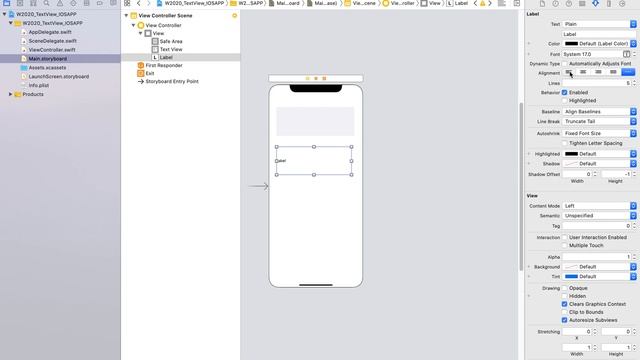The height and width of the screenshot is (360, 640).
Task: Jump to previous issue chevron beside the warning
Action: [x=476, y=3]
